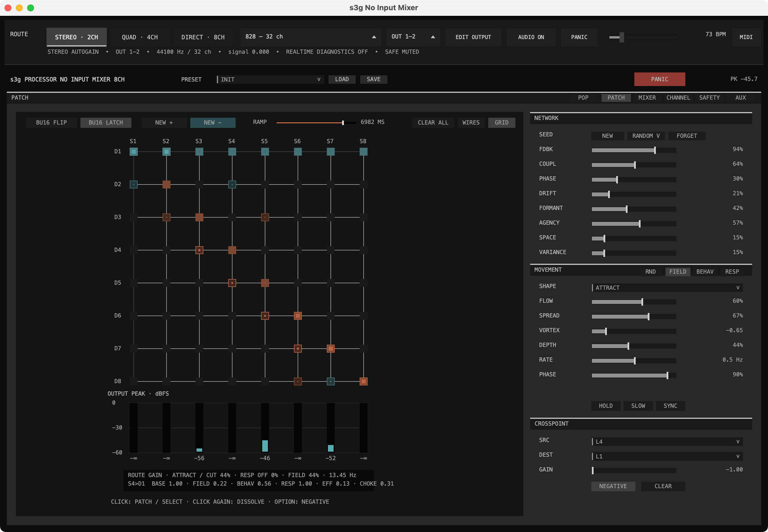Viewport: 768px width, 532px height.
Task: Toggle SLOW movement
Action: click(x=638, y=406)
